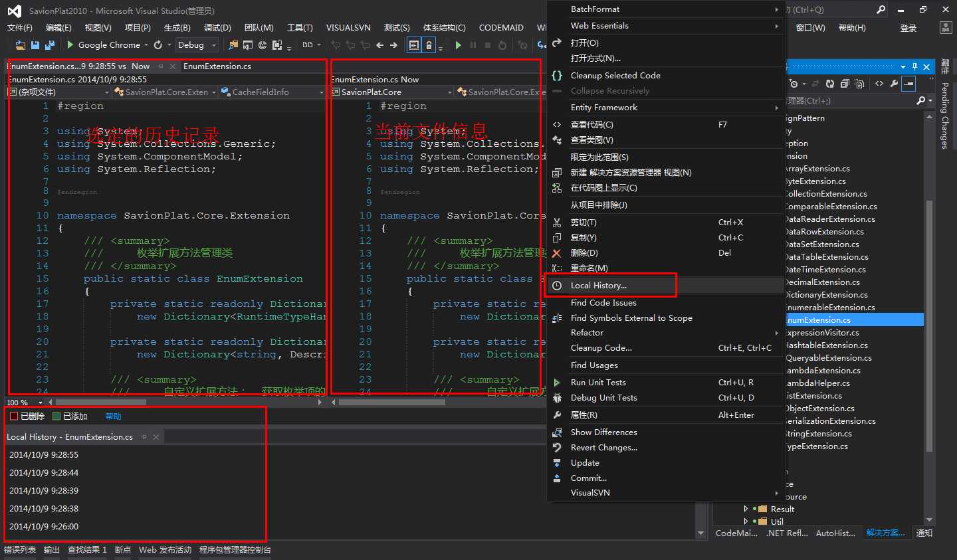Toggle the highlighted whitespace view button

pos(414,45)
